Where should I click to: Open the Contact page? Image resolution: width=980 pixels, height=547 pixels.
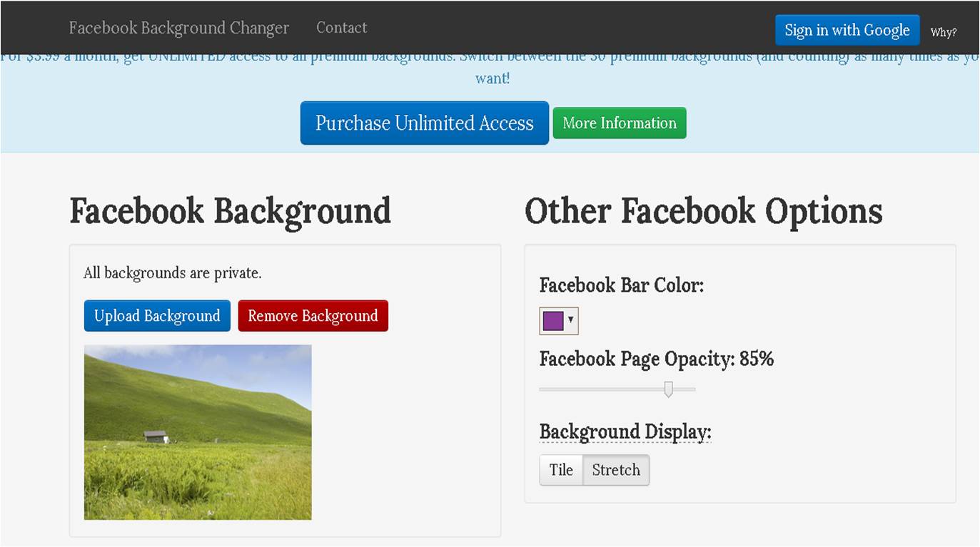coord(341,27)
